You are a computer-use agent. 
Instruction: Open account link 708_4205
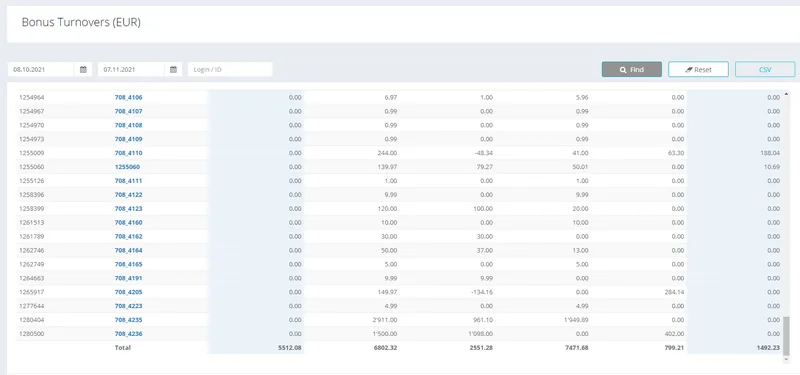[129, 292]
